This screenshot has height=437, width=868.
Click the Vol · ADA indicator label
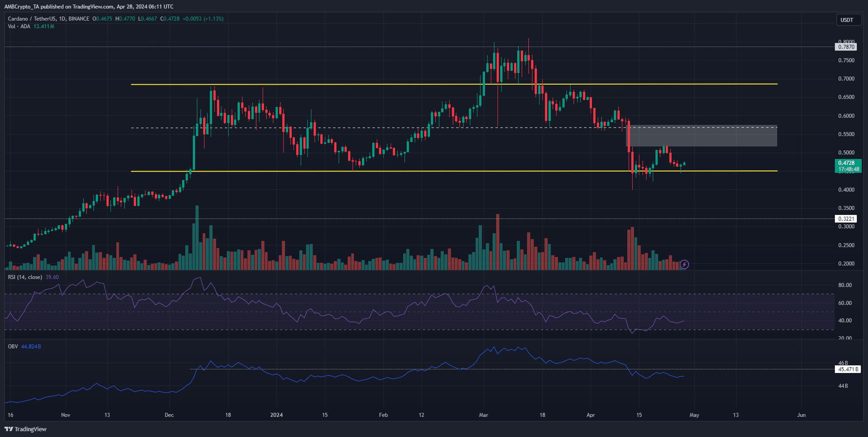point(19,26)
